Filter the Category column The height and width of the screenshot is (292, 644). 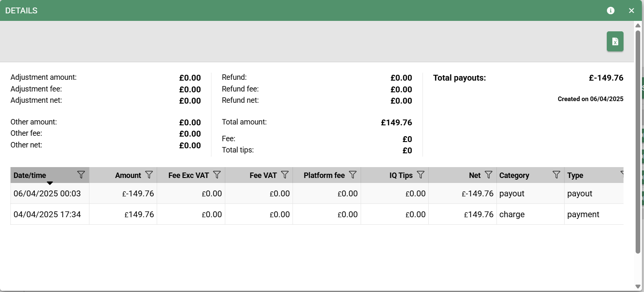tap(556, 175)
